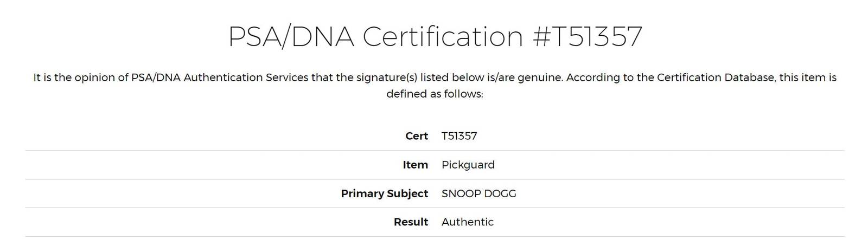Click the PSA/DNA Certification #T51357 heading
Screen dimensions: 868x246
[435, 37]
